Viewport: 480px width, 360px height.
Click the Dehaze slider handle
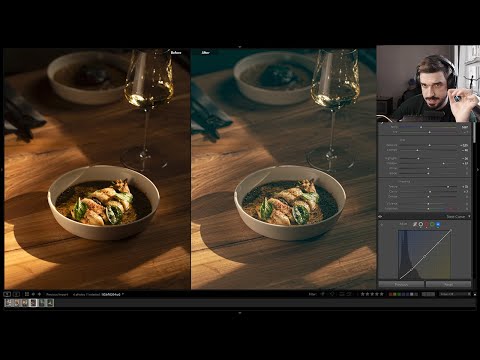pyautogui.click(x=428, y=197)
